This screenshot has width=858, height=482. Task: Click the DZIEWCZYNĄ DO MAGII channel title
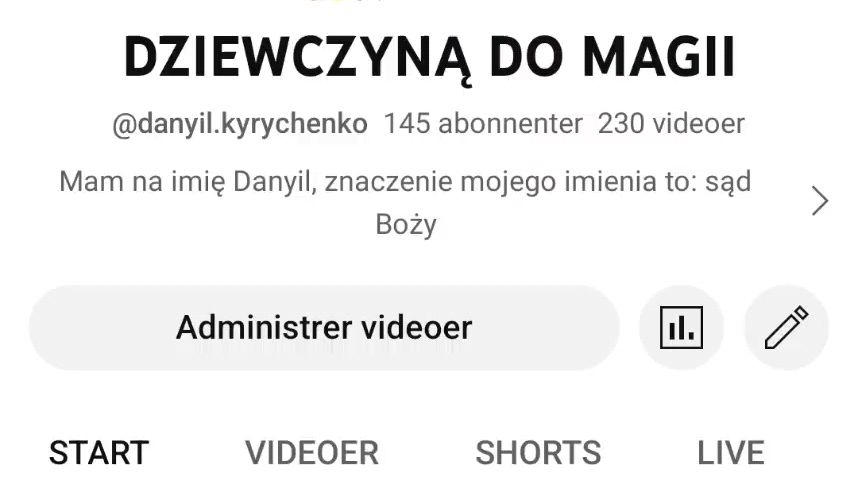430,58
